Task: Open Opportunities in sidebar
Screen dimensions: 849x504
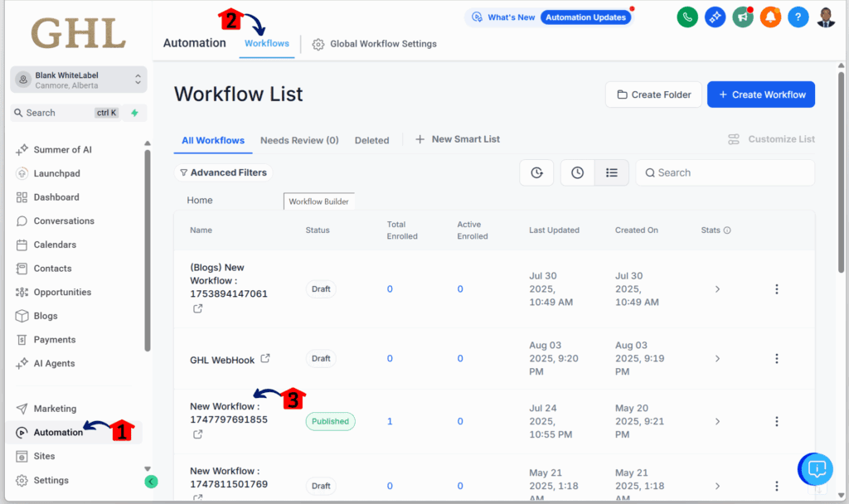Action: point(61,293)
